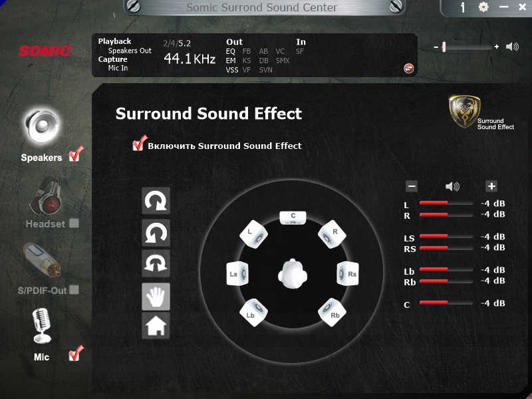Viewport: 532px width, 399px height.
Task: Click the SOMiC brand logo
Action: 45,51
